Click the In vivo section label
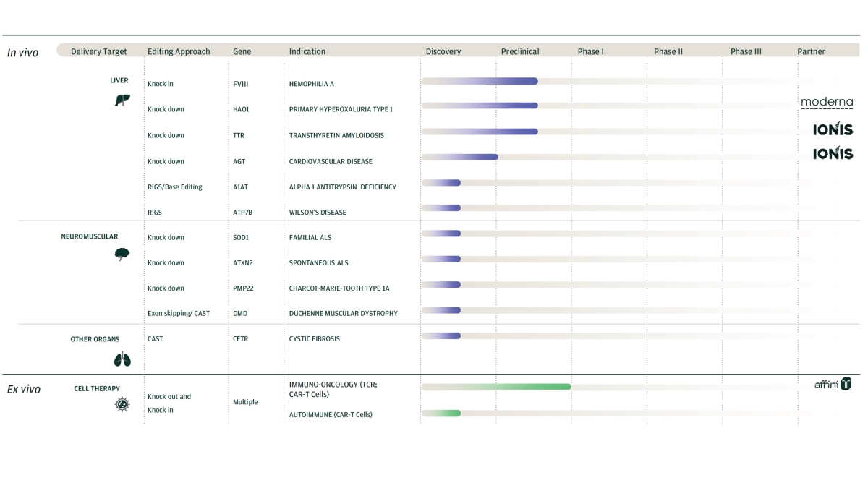Viewport: 868px width, 488px height. point(22,53)
